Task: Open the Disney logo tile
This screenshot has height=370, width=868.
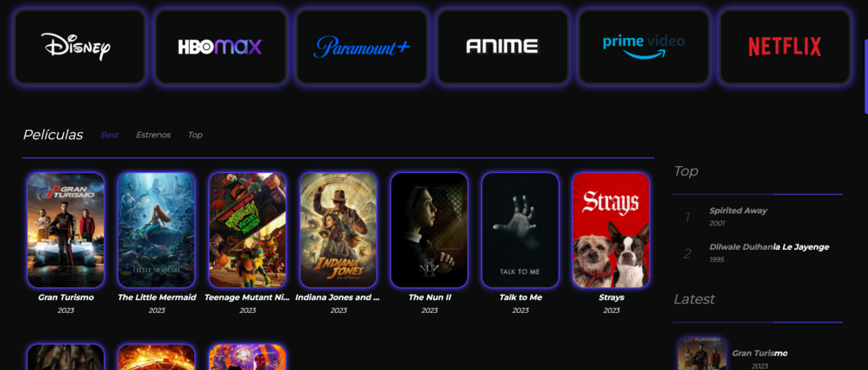Action: click(x=79, y=47)
